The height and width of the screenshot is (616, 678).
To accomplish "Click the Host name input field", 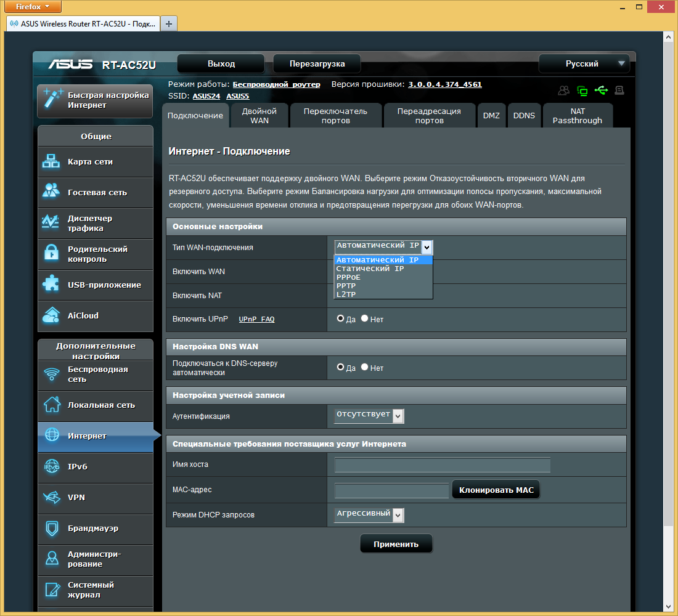I will tap(442, 465).
